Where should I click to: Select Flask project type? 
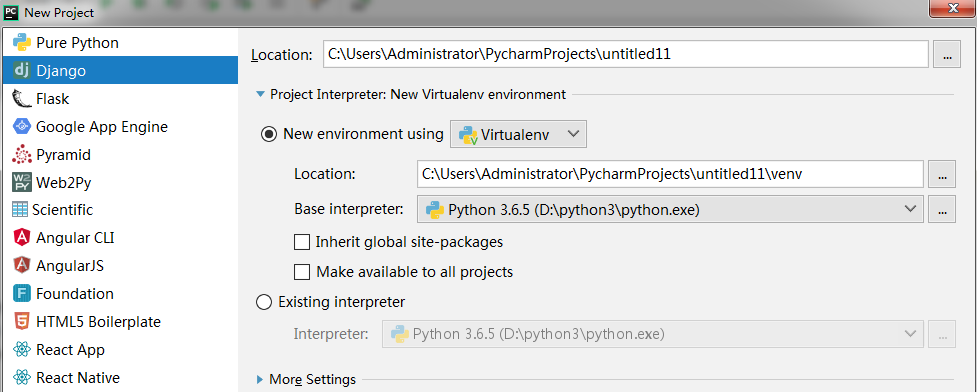pos(120,99)
